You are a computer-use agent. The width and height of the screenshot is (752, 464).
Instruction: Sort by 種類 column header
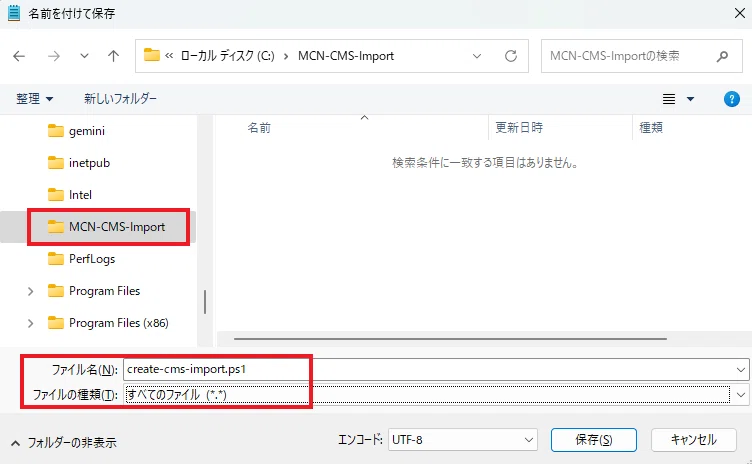coord(651,128)
